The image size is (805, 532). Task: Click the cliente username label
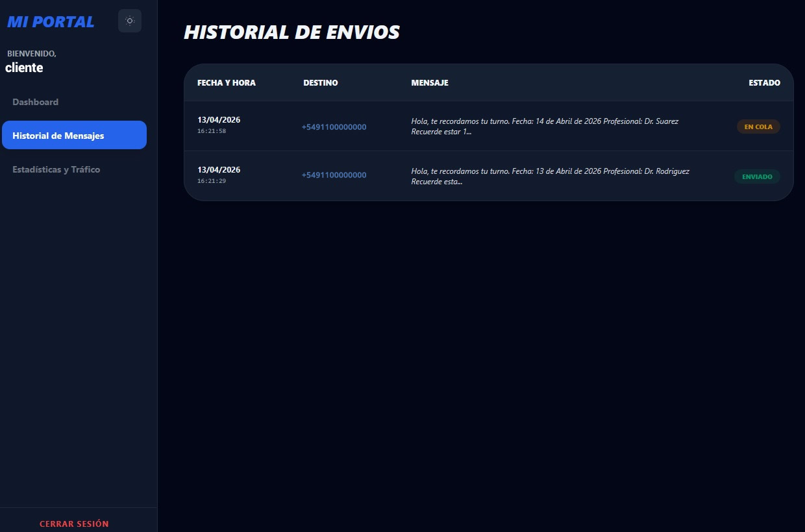24,67
